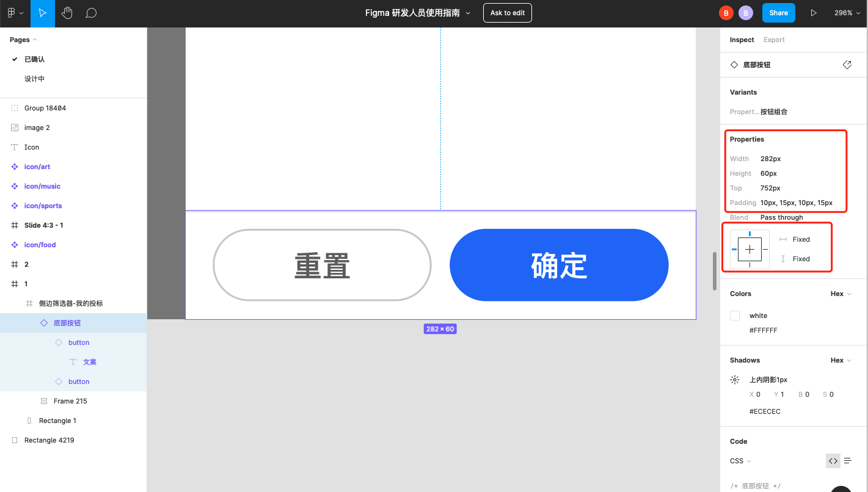Select layer named 2
868x492 pixels.
(x=73, y=264)
